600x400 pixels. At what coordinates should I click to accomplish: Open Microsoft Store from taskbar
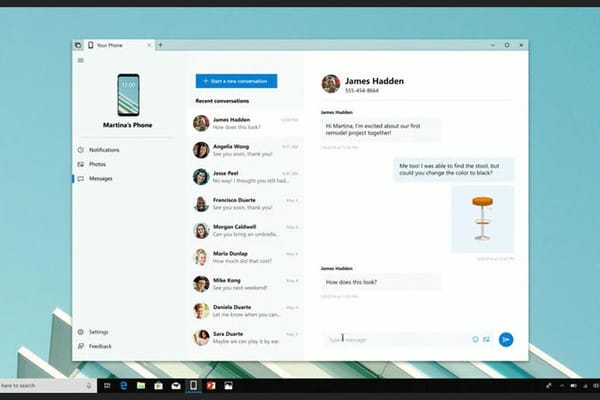pyautogui.click(x=158, y=386)
